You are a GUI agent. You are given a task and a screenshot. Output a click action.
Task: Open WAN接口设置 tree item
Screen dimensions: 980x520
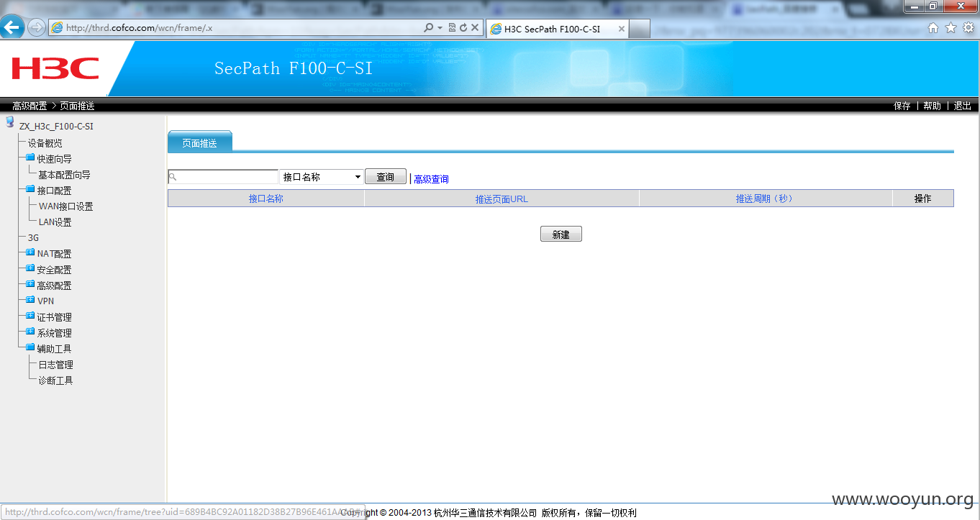(66, 206)
